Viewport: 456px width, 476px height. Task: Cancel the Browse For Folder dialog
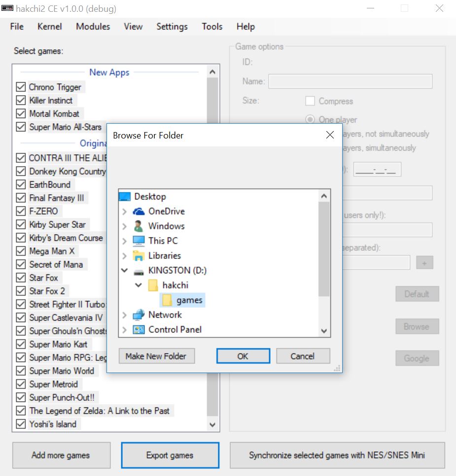303,356
